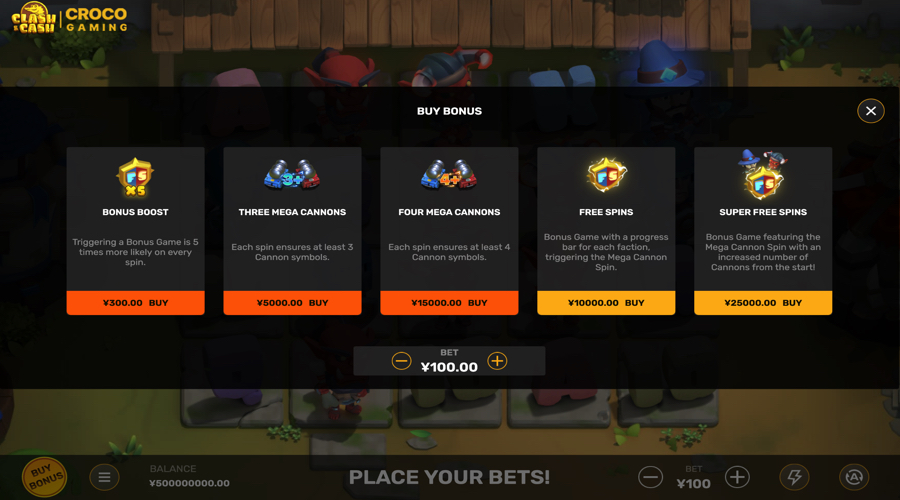Increase bet in bottom bar
Image resolution: width=900 pixels, height=500 pixels.
pos(737,477)
